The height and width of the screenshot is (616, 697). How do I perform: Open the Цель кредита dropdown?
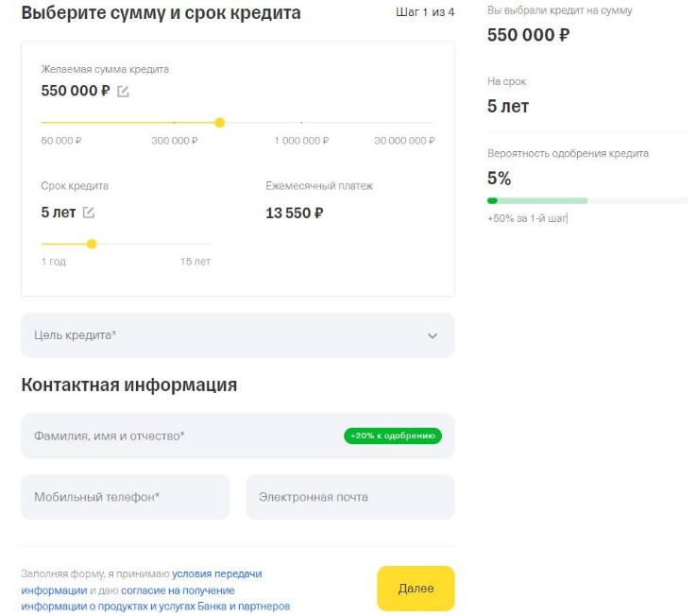(x=237, y=335)
